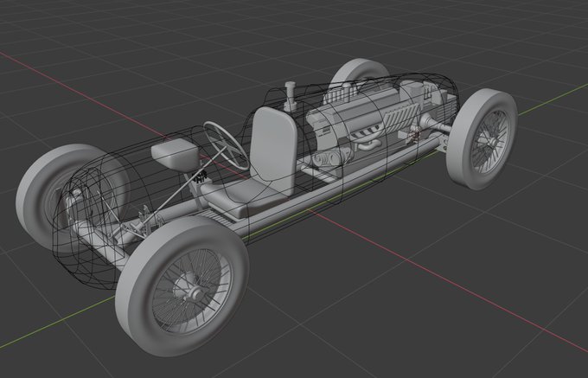Select the spoked wheel closest to the camera
Screen dimensions: 588x378
[x=182, y=285]
